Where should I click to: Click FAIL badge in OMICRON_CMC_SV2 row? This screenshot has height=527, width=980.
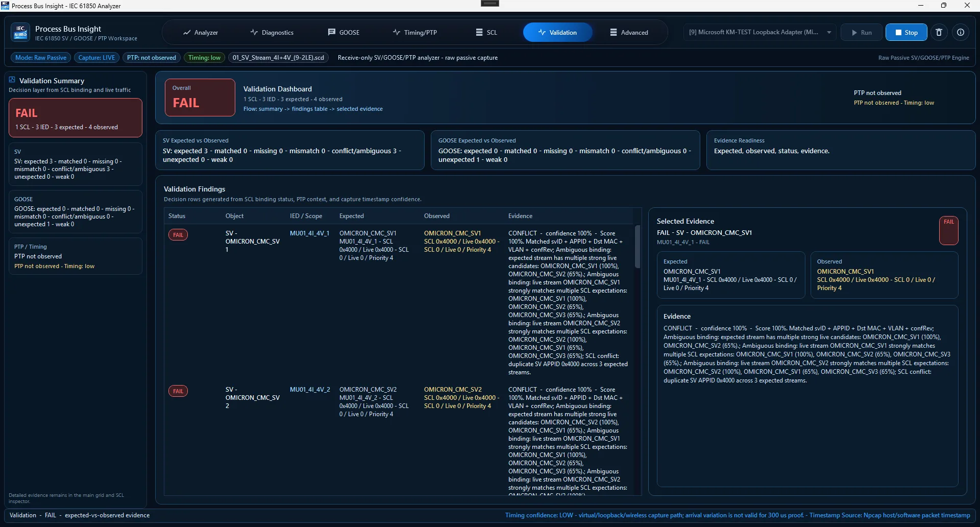(x=178, y=391)
